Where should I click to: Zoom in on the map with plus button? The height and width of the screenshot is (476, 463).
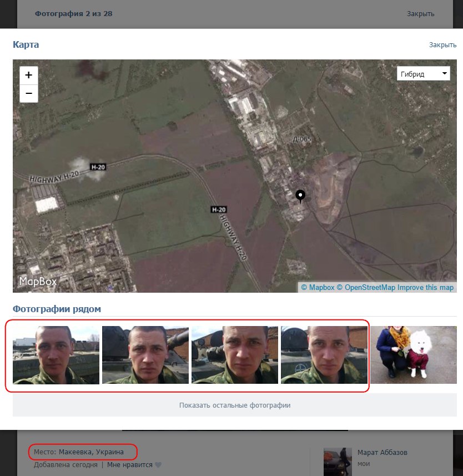[29, 75]
